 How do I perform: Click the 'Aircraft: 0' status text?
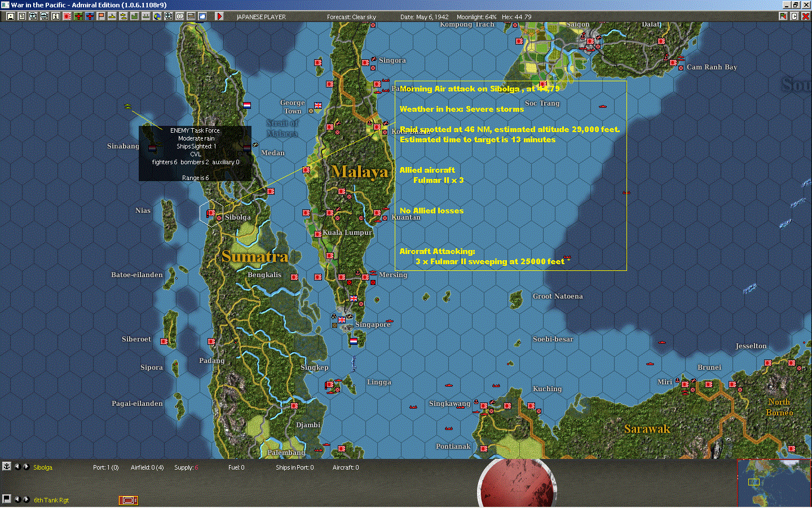click(346, 467)
